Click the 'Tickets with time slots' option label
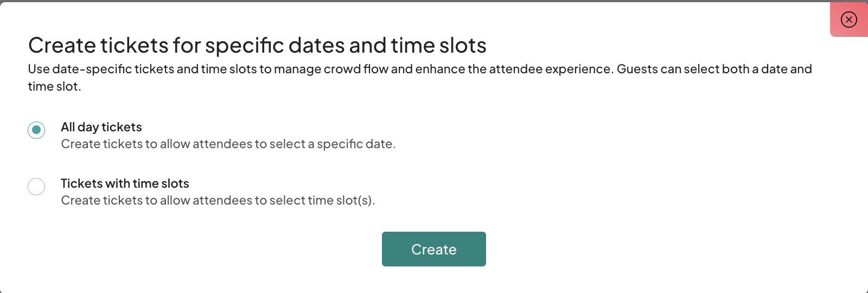Screen dimensions: 868x293 125,183
